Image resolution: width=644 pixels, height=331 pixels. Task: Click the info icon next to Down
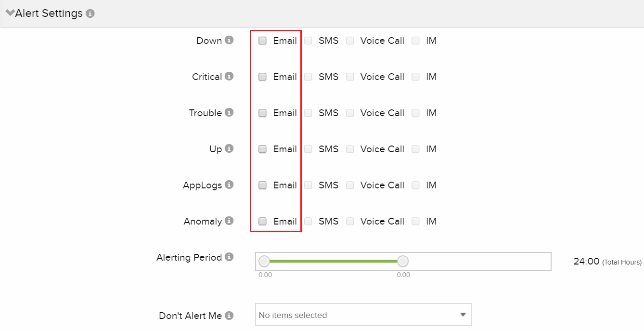tap(230, 40)
